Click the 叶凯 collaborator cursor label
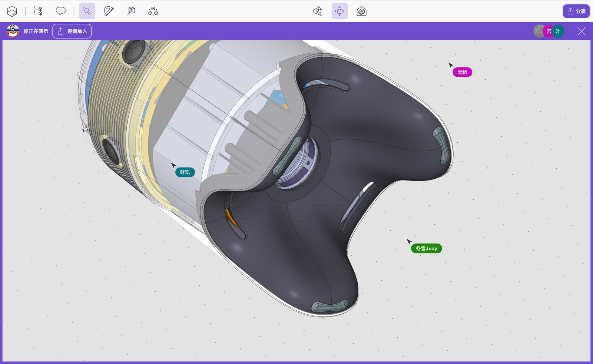The width and height of the screenshot is (593, 364). click(x=185, y=172)
